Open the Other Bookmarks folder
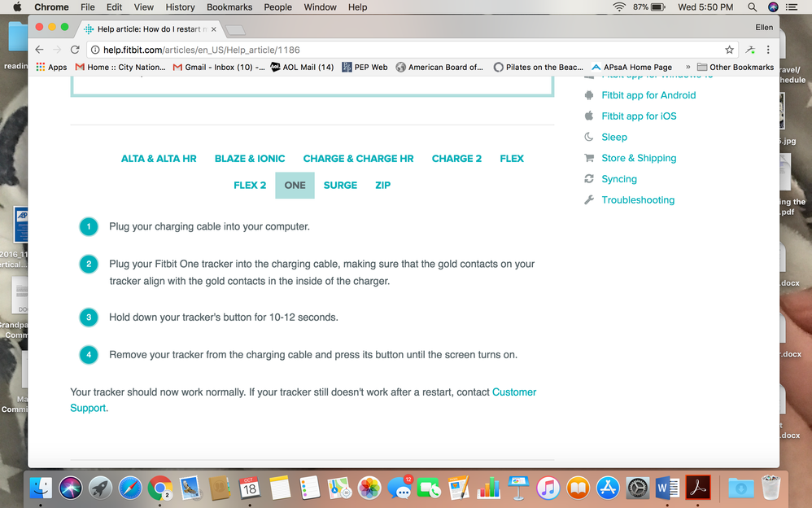The height and width of the screenshot is (508, 812). pyautogui.click(x=736, y=68)
